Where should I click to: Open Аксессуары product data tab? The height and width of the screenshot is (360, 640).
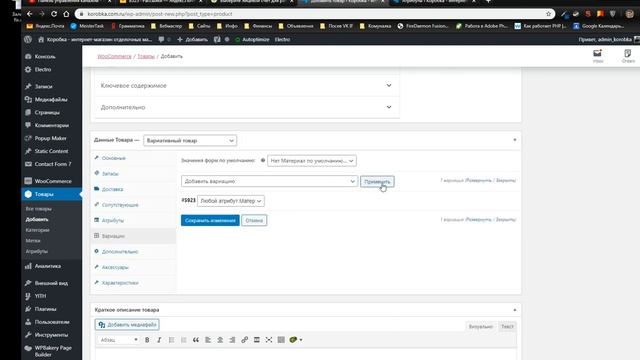[115, 267]
